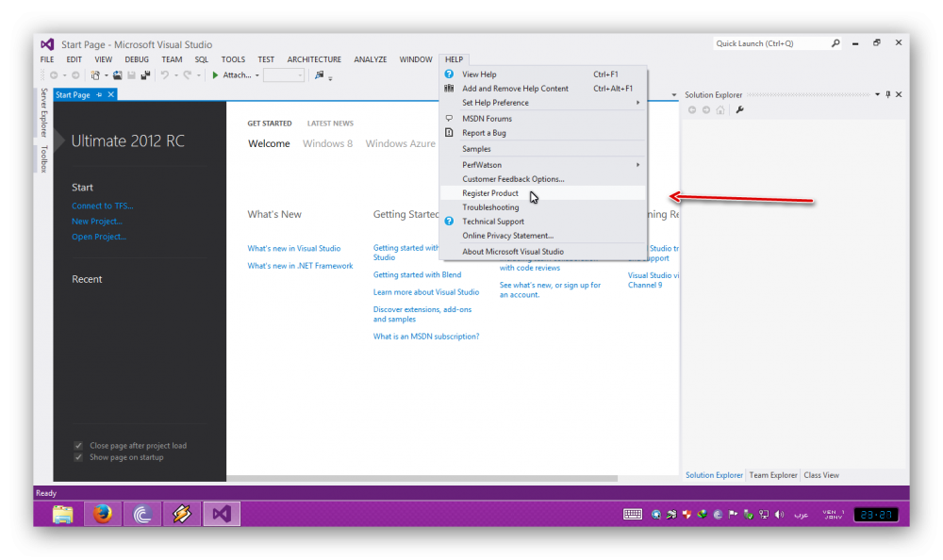Click the Solution Explorer Properties wrench icon
The width and height of the screenshot is (943, 560).
(x=739, y=110)
